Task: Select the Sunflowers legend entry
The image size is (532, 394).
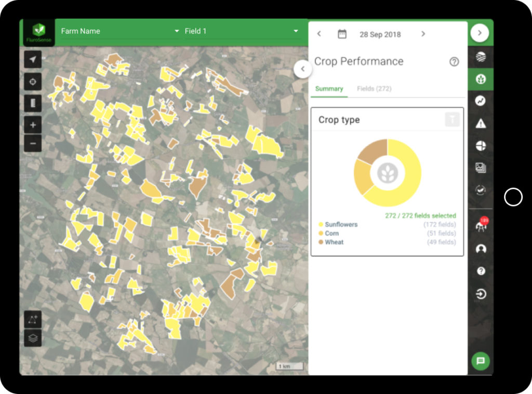Action: pyautogui.click(x=338, y=224)
